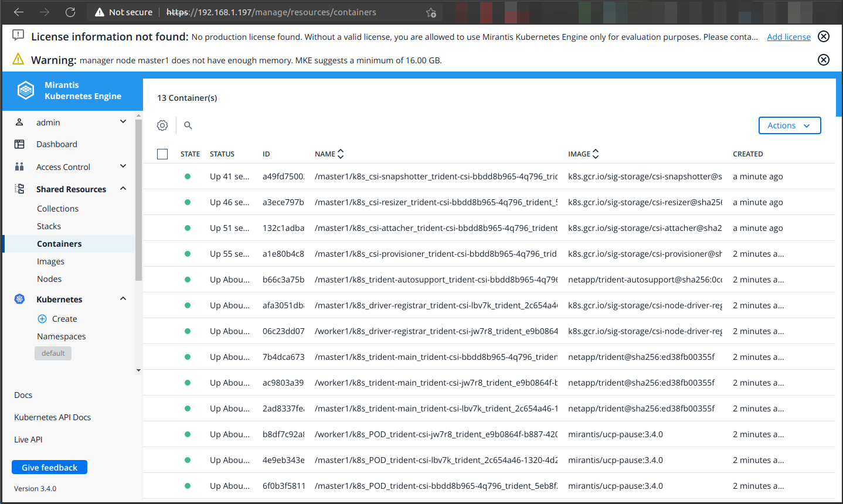Viewport: 843px width, 504px height.
Task: Click the Dashboard icon in the sidebar
Action: tap(19, 144)
